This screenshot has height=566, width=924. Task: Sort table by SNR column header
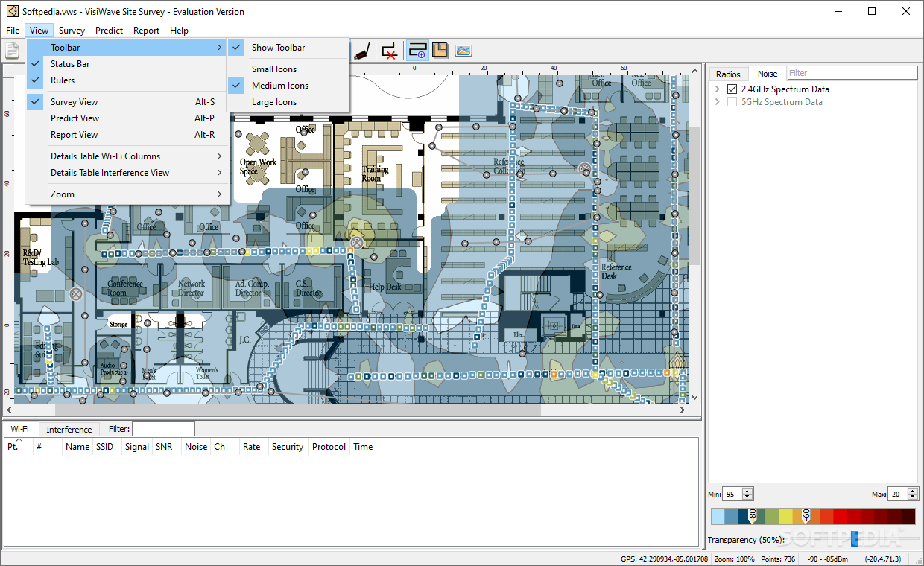(x=168, y=447)
